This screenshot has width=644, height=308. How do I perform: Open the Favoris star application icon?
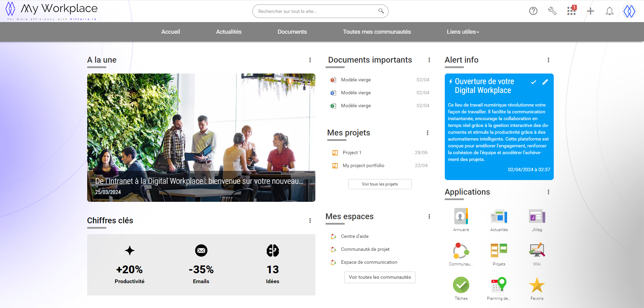coord(537,285)
